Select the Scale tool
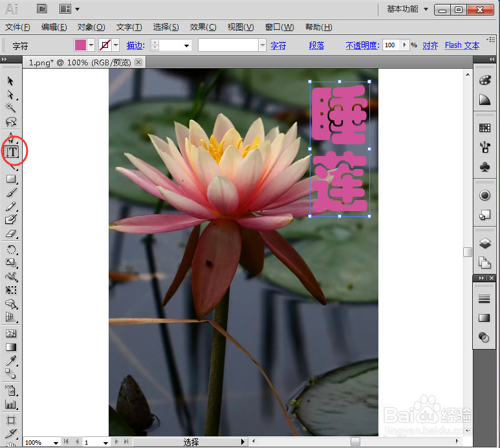 tap(11, 263)
